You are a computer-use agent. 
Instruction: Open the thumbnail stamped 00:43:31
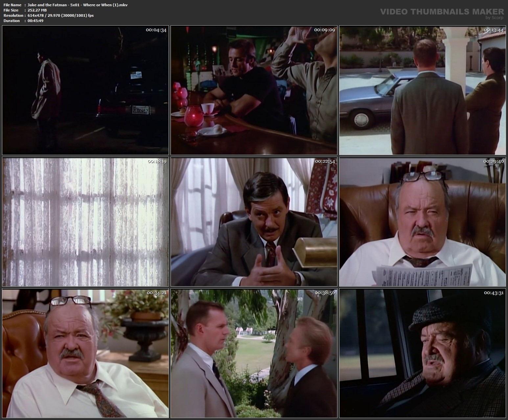[423, 353]
